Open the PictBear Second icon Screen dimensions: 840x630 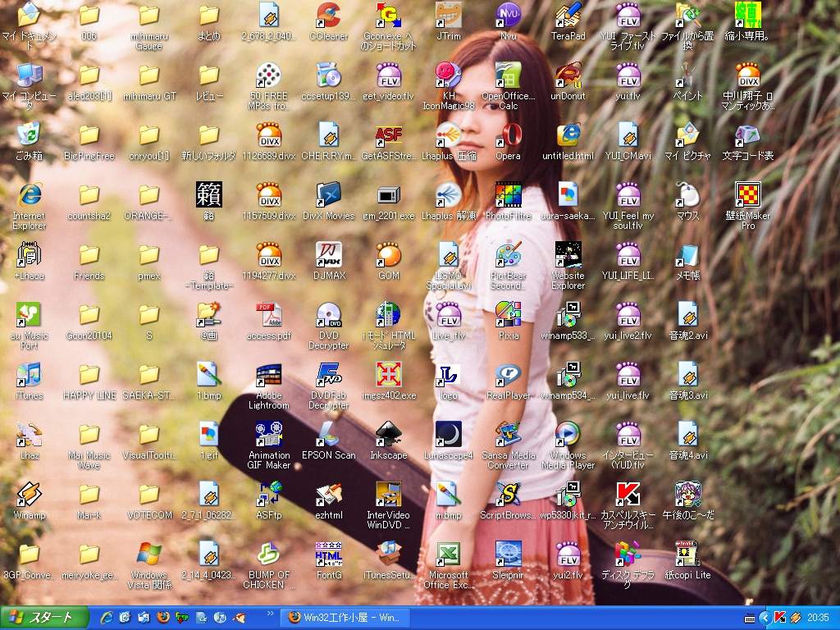[x=508, y=255]
